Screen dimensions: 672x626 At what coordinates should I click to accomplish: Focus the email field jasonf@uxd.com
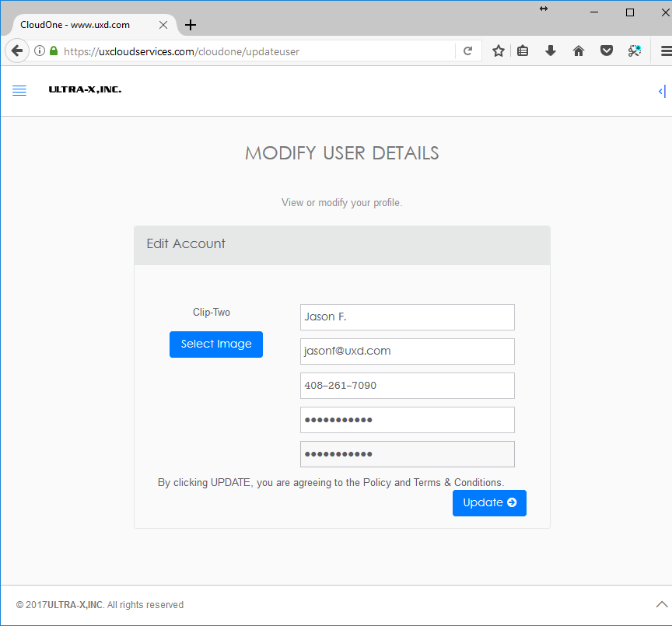pos(407,351)
